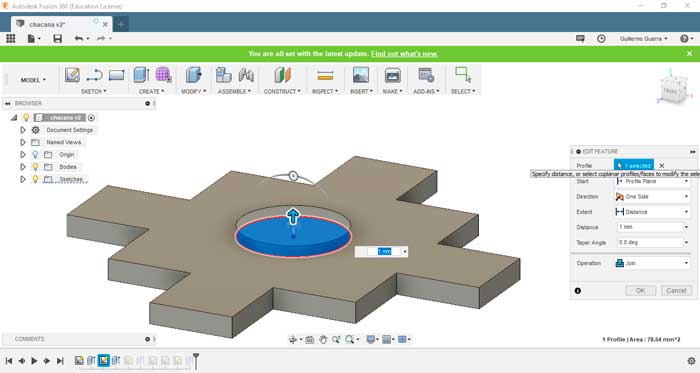Click the Undo arrow icon

coord(79,39)
